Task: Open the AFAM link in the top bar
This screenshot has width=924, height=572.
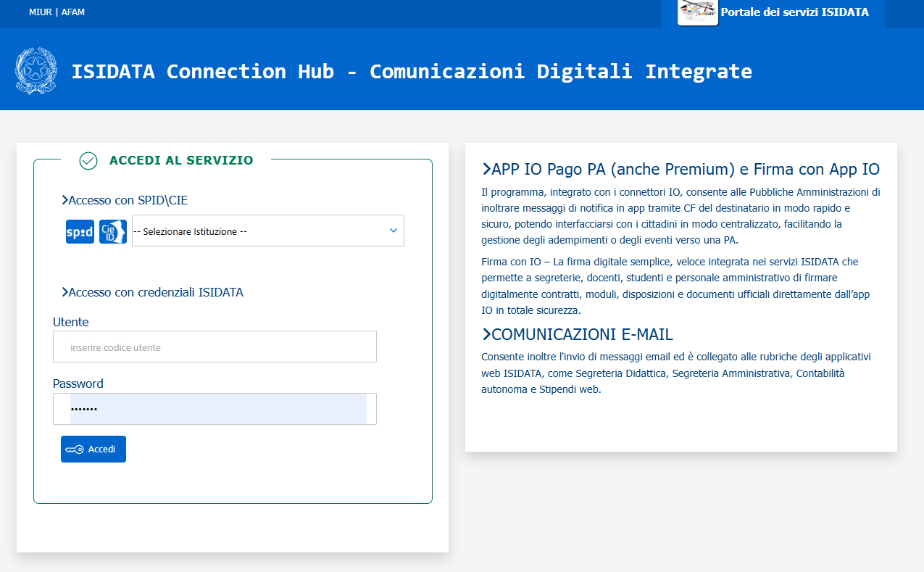Action: [x=72, y=12]
